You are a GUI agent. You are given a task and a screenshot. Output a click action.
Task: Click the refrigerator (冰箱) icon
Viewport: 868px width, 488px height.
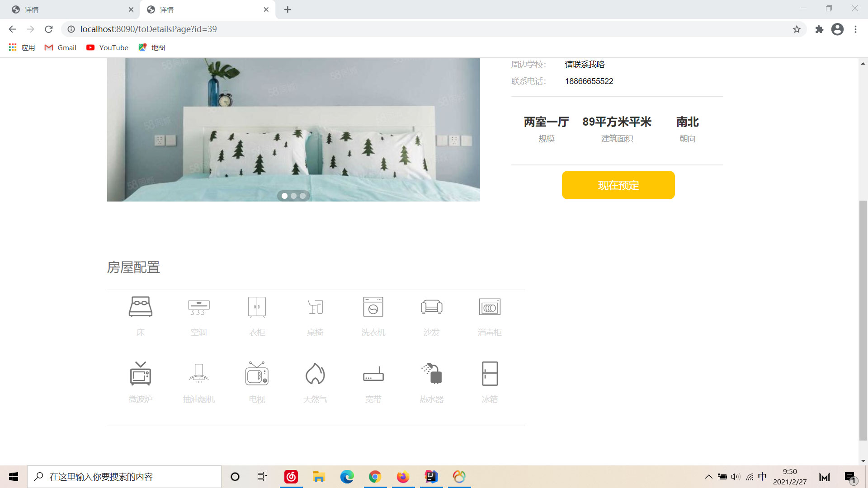[490, 374]
